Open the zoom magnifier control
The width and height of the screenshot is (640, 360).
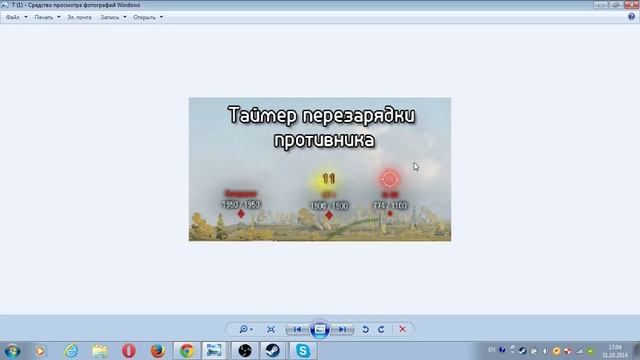[245, 329]
